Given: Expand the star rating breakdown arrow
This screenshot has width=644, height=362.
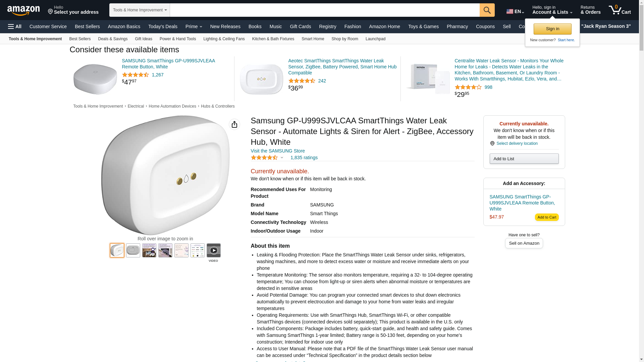Looking at the screenshot, I should pyautogui.click(x=282, y=158).
